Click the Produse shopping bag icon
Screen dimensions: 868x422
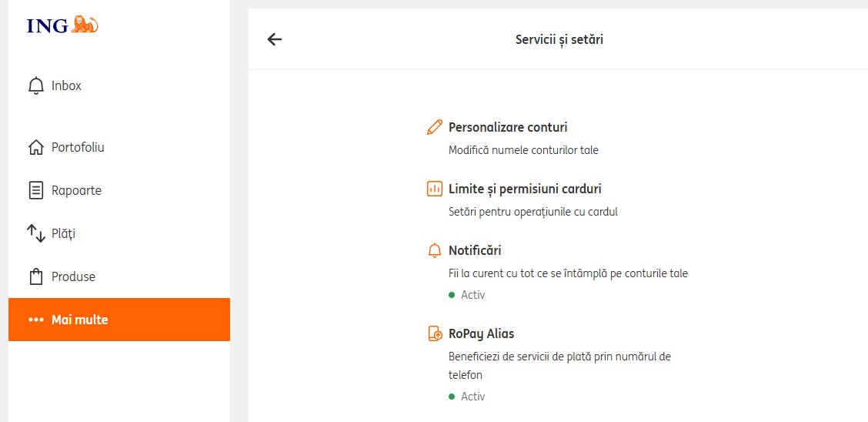point(36,276)
